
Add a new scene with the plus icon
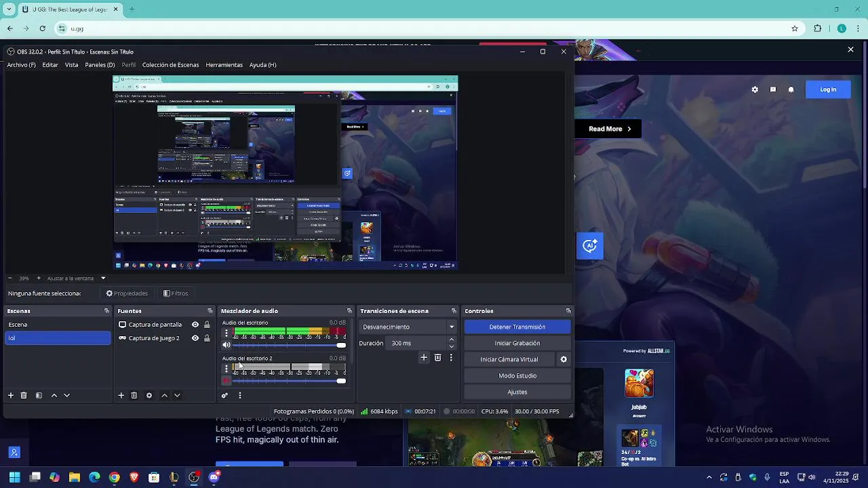[x=10, y=395]
